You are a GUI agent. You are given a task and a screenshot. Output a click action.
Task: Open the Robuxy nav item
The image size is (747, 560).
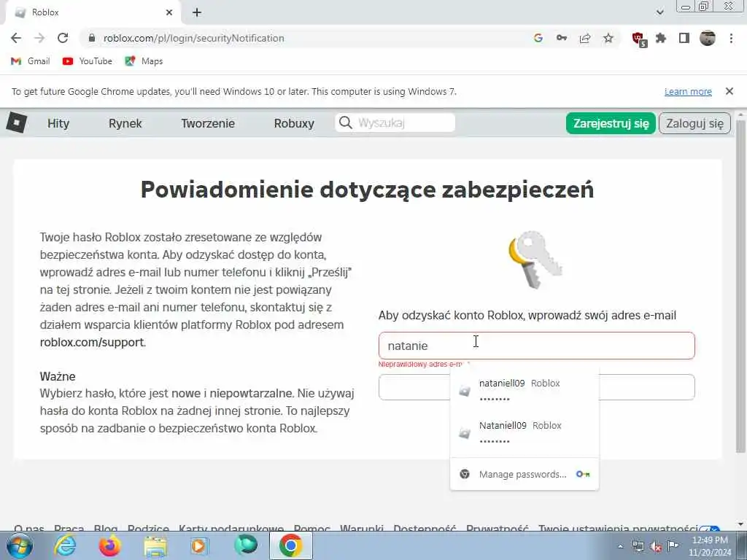[294, 123]
